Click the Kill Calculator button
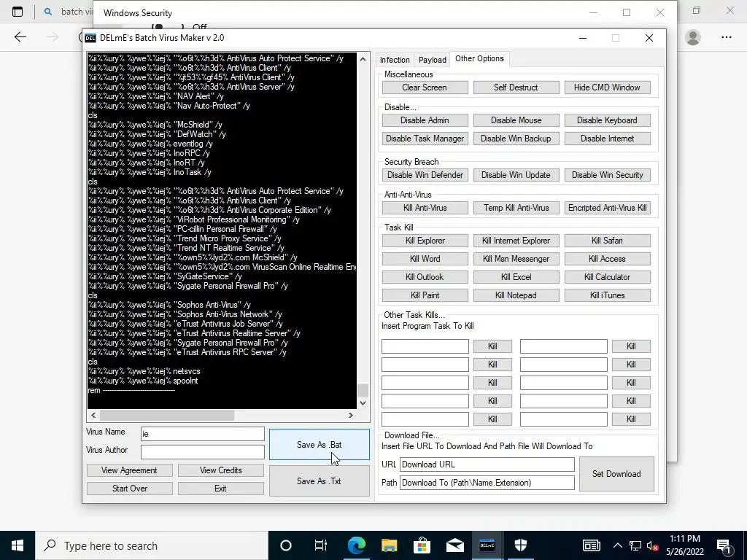747x560 pixels. [607, 277]
